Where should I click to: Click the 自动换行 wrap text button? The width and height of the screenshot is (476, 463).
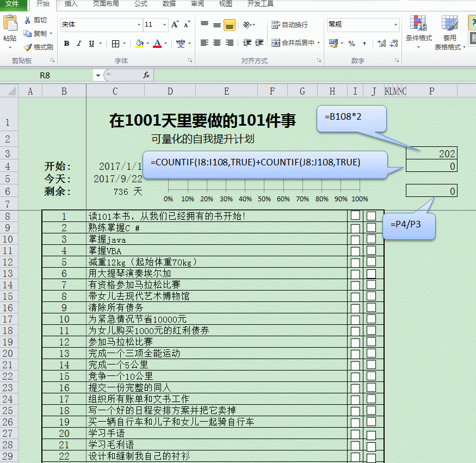(x=289, y=24)
